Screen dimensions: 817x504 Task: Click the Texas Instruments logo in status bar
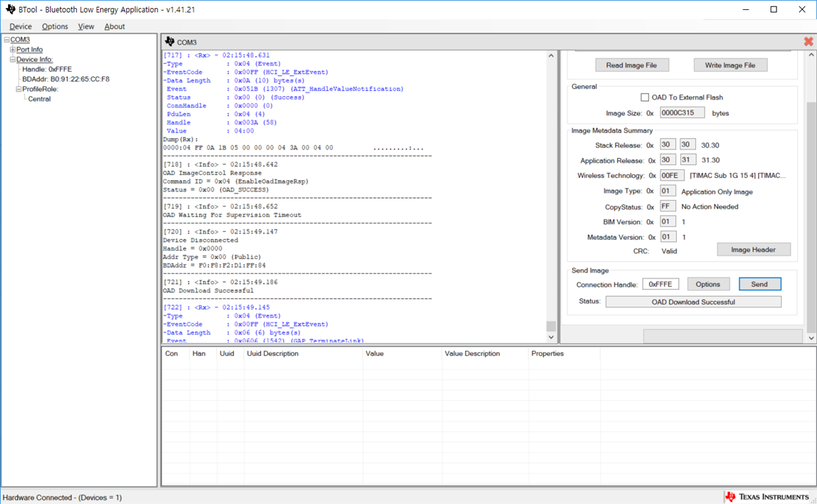tap(768, 497)
